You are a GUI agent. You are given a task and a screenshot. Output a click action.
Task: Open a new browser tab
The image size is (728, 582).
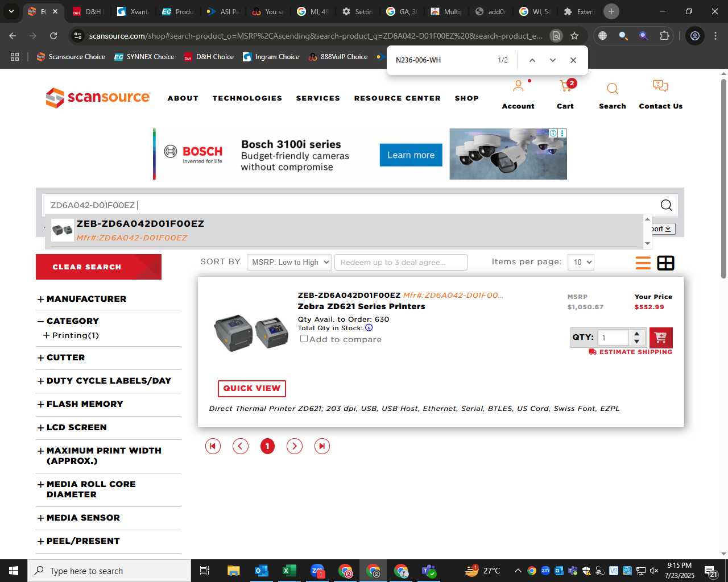coord(611,11)
